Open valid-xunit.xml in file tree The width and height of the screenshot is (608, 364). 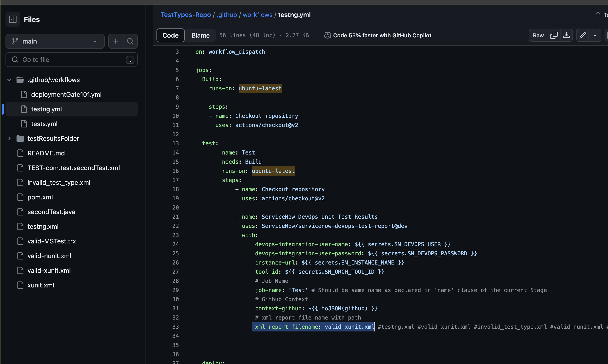coord(49,270)
